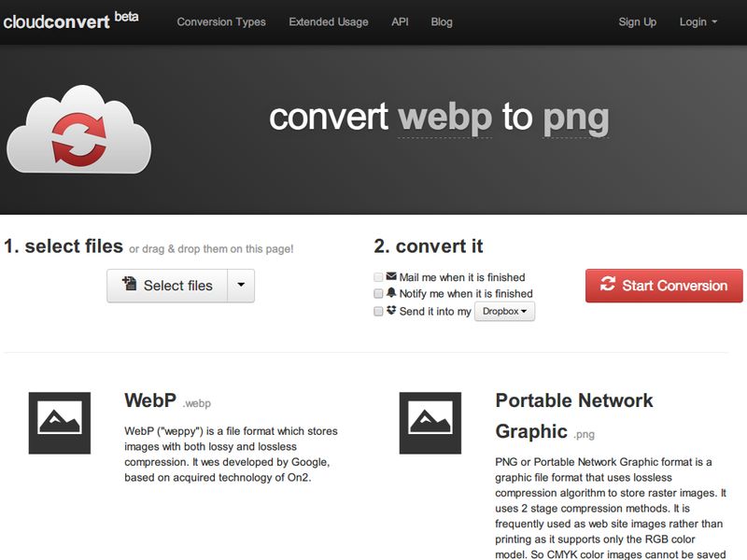Enable Notify me when it is finished
This screenshot has height=560, width=747.
[378, 293]
